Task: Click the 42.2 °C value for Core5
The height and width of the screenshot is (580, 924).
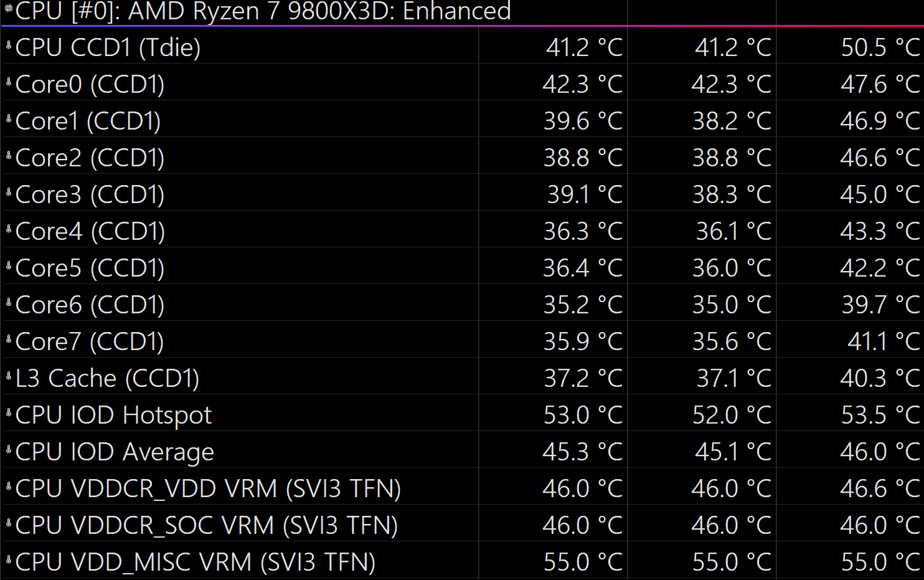Action: coord(880,269)
